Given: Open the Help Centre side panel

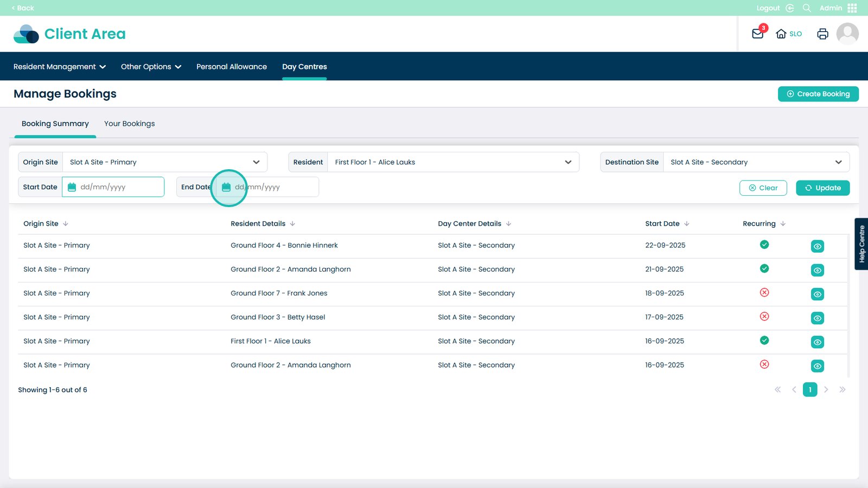Looking at the screenshot, I should tap(861, 243).
